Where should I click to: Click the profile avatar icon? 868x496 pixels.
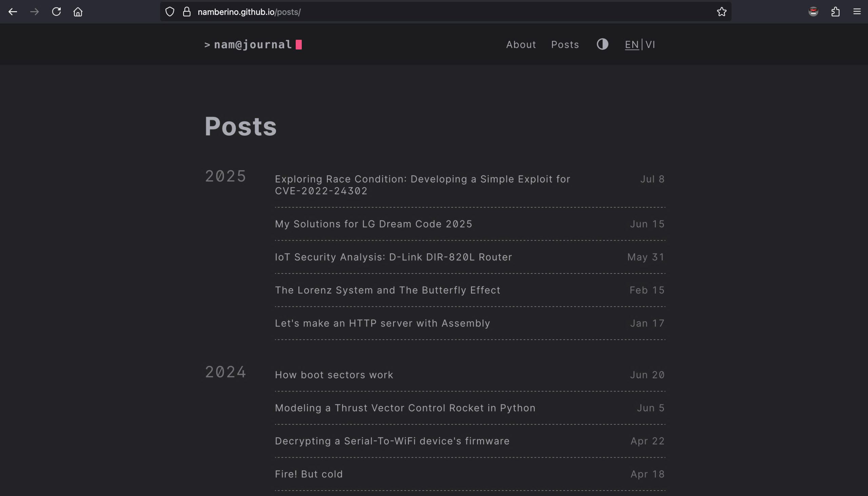coord(813,12)
